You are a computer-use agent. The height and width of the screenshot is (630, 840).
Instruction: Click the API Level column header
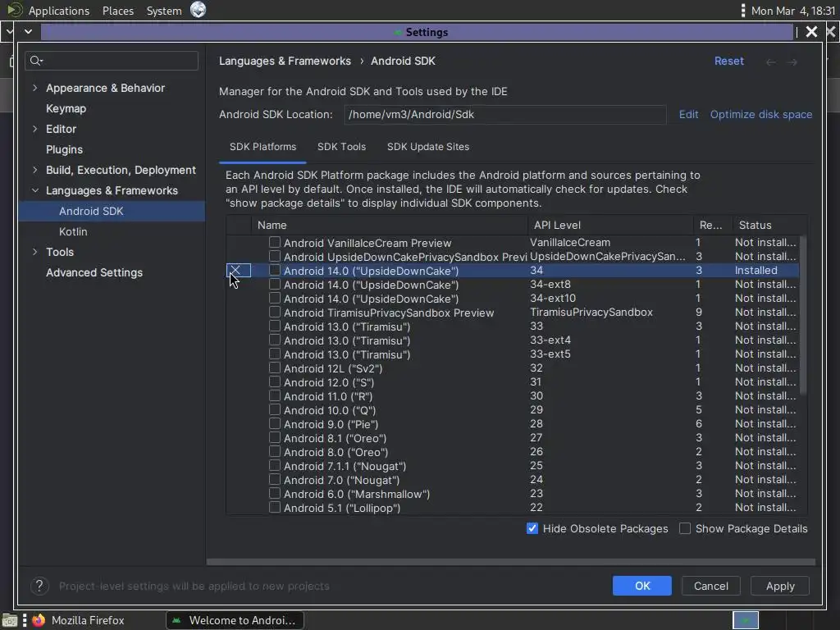(x=610, y=225)
